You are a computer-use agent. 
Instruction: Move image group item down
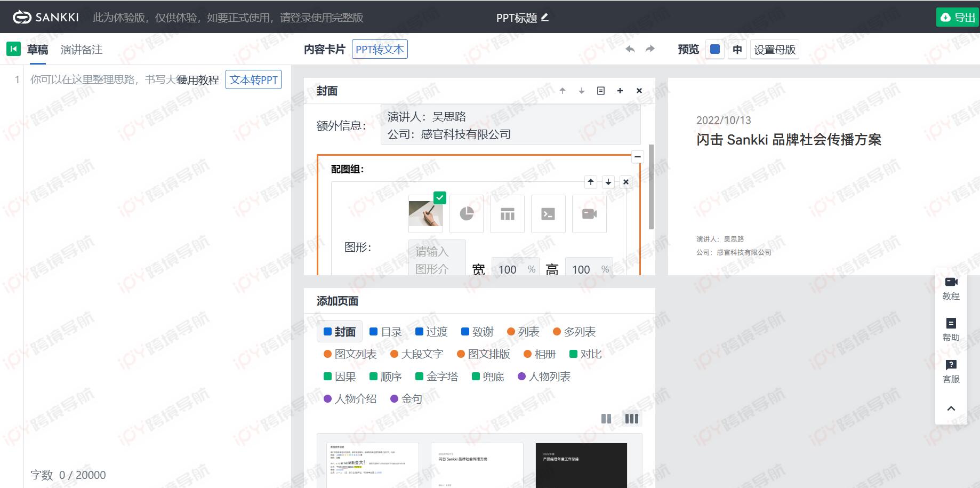[x=608, y=182]
